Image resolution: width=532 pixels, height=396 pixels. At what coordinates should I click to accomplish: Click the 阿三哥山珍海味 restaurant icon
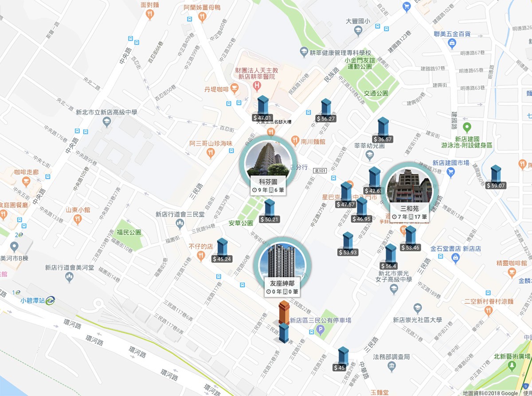(x=211, y=152)
